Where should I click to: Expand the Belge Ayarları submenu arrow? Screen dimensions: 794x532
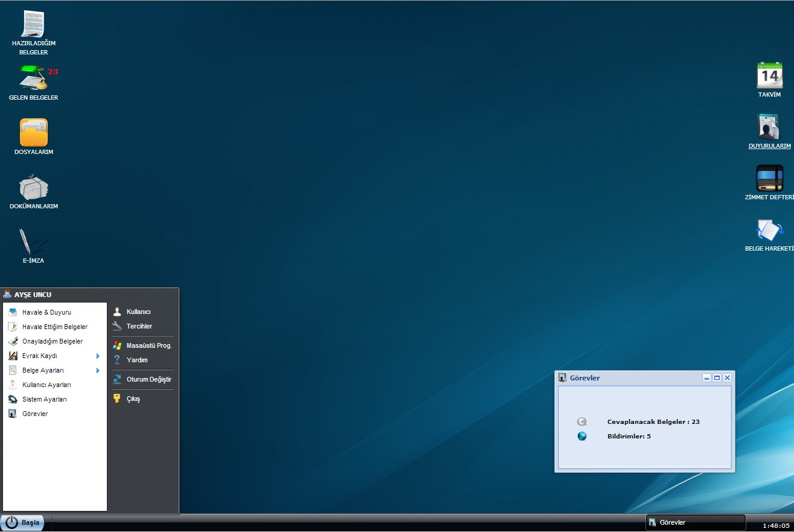pos(98,370)
